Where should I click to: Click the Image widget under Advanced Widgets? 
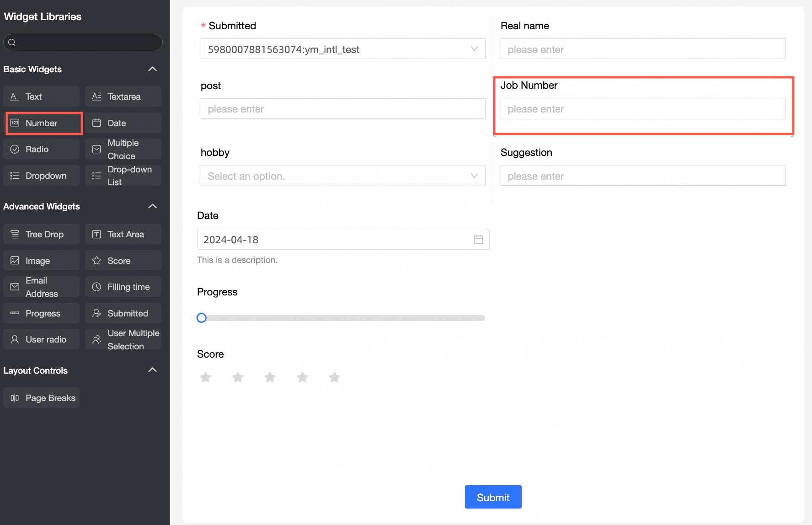tap(41, 260)
